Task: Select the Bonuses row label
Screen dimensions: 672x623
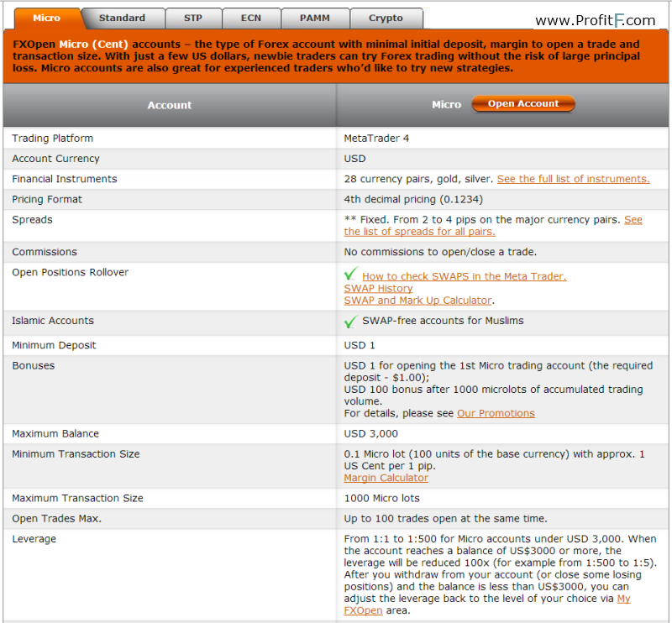Action: tap(34, 366)
